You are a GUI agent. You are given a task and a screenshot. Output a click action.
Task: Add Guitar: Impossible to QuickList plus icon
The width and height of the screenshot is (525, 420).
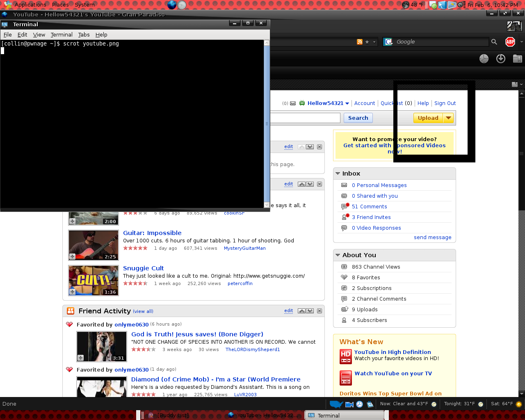coord(72,257)
